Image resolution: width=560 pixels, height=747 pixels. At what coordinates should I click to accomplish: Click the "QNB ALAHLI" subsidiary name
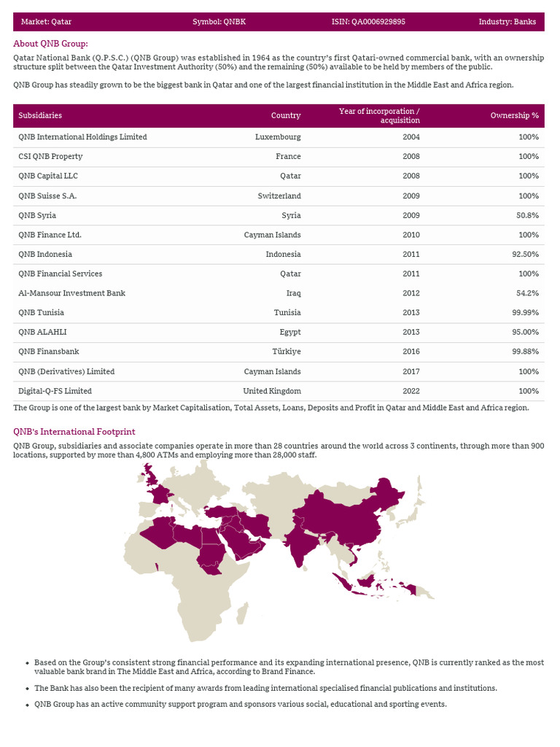[x=42, y=333]
